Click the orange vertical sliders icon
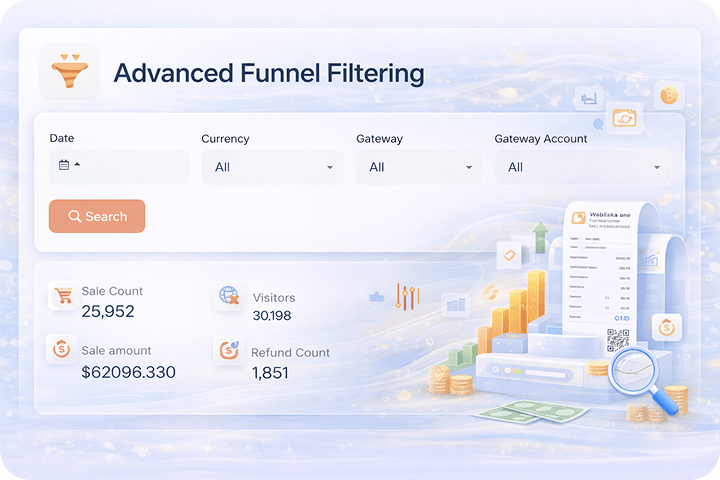 pos(406,296)
